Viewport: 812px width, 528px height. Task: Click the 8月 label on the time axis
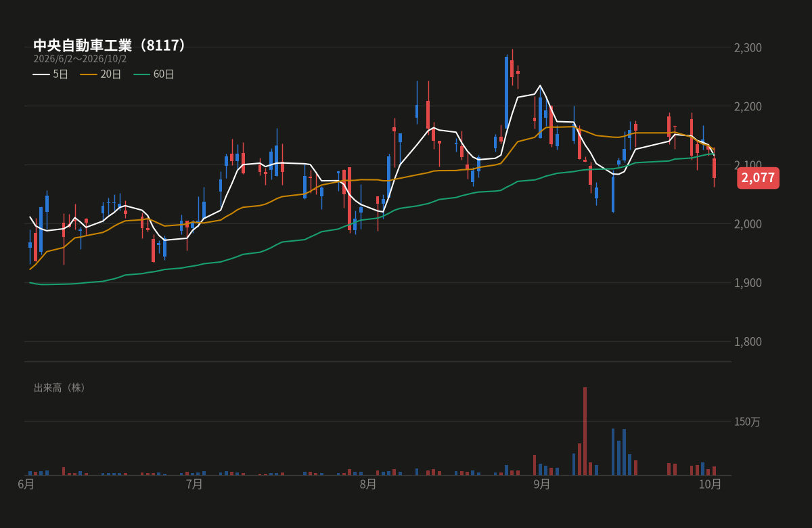pyautogui.click(x=368, y=484)
